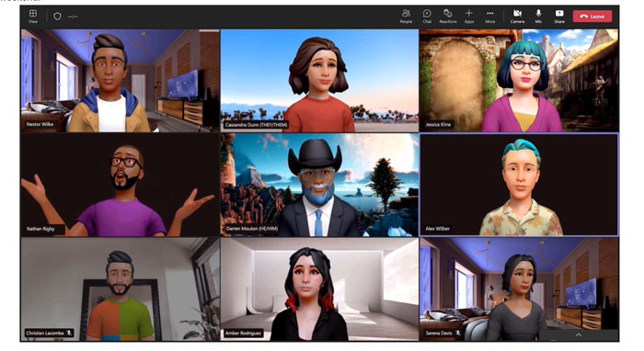Viewport: 644px width, 351px height.
Task: Open the People participants panel
Action: pyautogui.click(x=406, y=17)
